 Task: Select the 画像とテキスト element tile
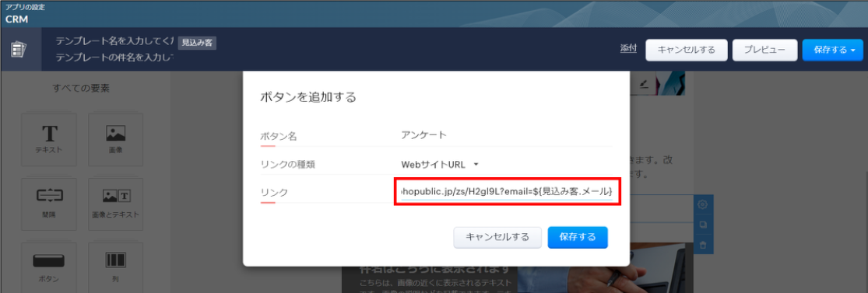tap(116, 204)
